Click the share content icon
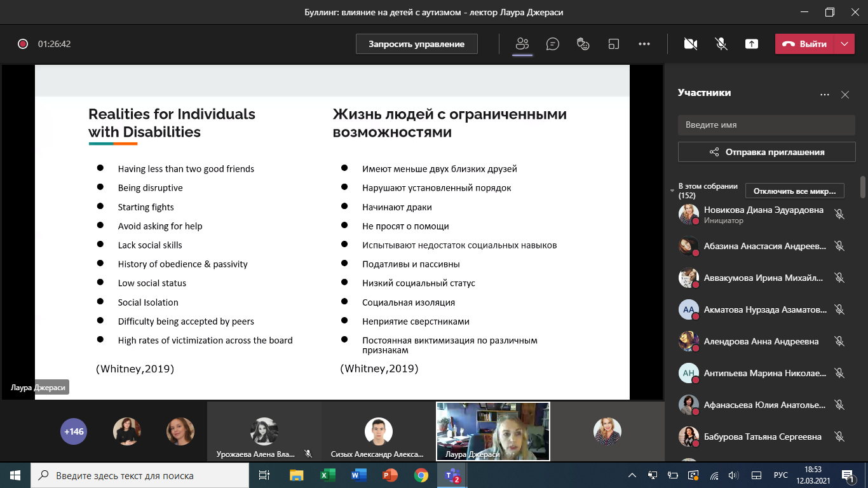The height and width of the screenshot is (488, 868). [751, 44]
